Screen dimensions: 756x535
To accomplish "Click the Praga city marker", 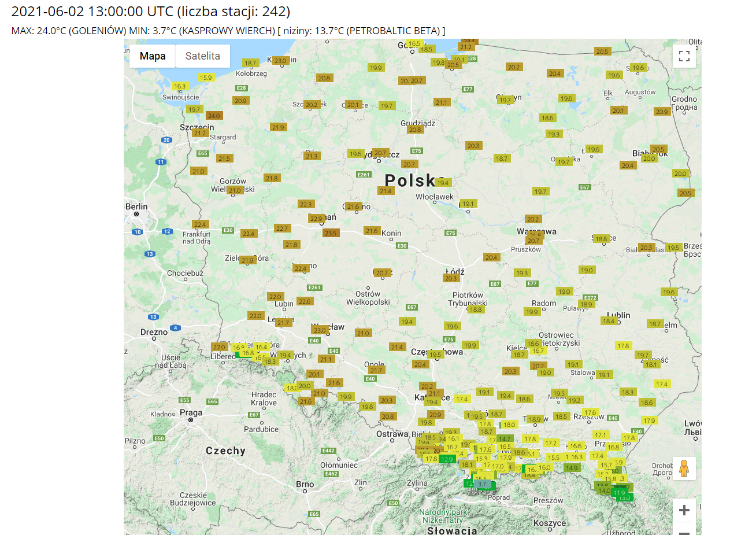I will click(190, 420).
